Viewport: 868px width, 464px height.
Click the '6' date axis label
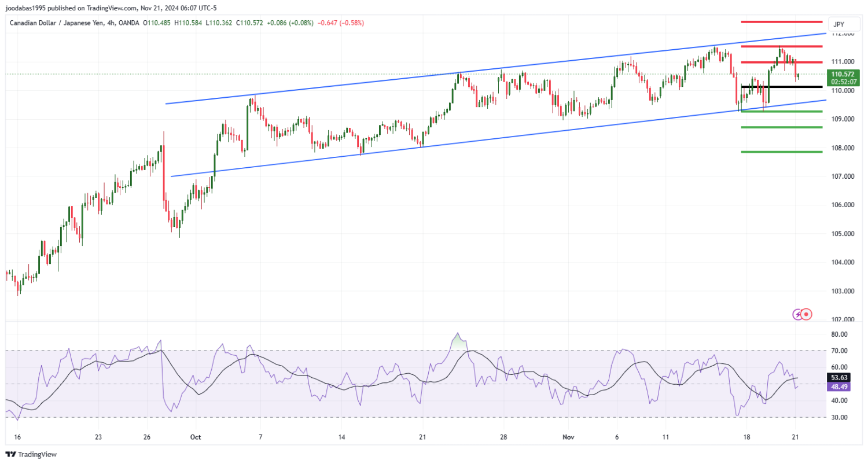click(x=617, y=437)
